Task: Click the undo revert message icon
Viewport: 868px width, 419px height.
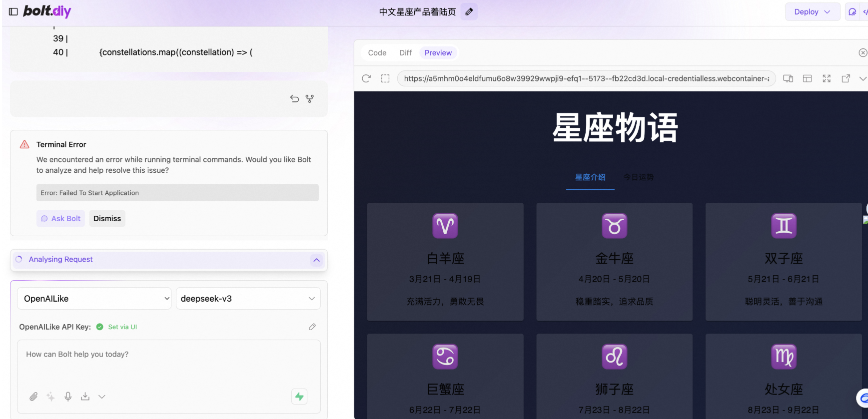Action: pos(295,99)
